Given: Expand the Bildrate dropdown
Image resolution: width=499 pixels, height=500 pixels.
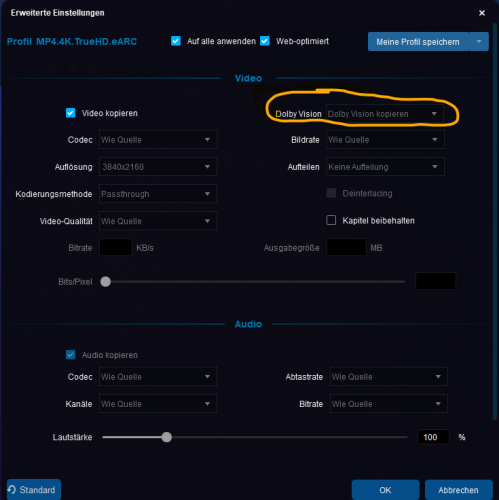Looking at the screenshot, I should coord(385,140).
